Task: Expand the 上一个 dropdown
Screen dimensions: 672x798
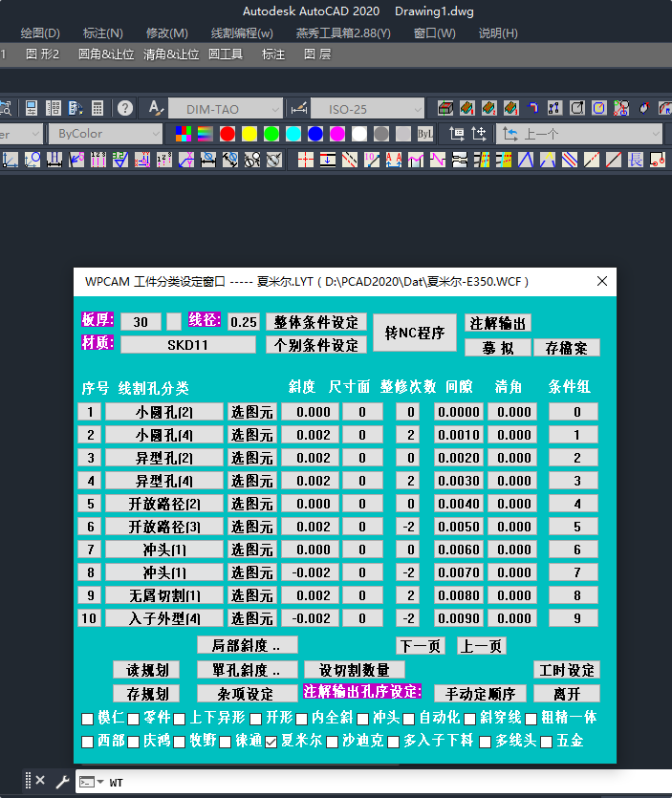Action: click(579, 134)
